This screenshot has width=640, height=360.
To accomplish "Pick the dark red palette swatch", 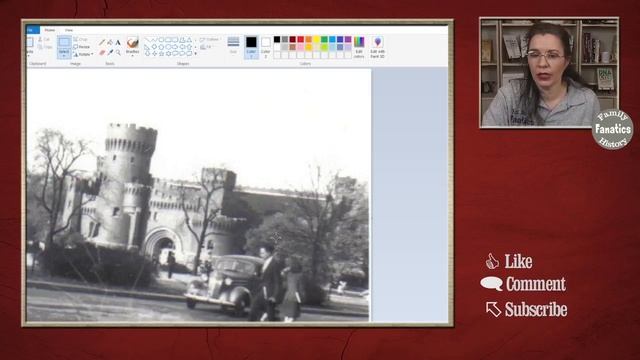I will pyautogui.click(x=293, y=39).
